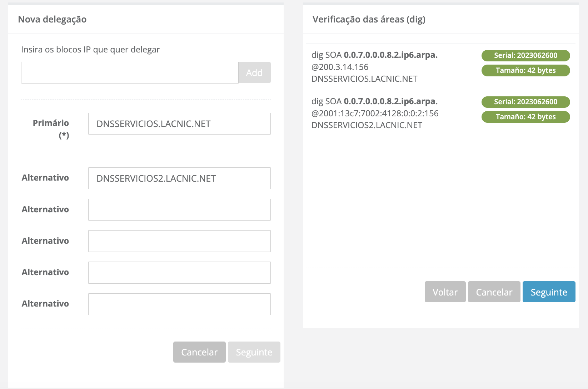Click the IP blocks input field

coord(130,73)
